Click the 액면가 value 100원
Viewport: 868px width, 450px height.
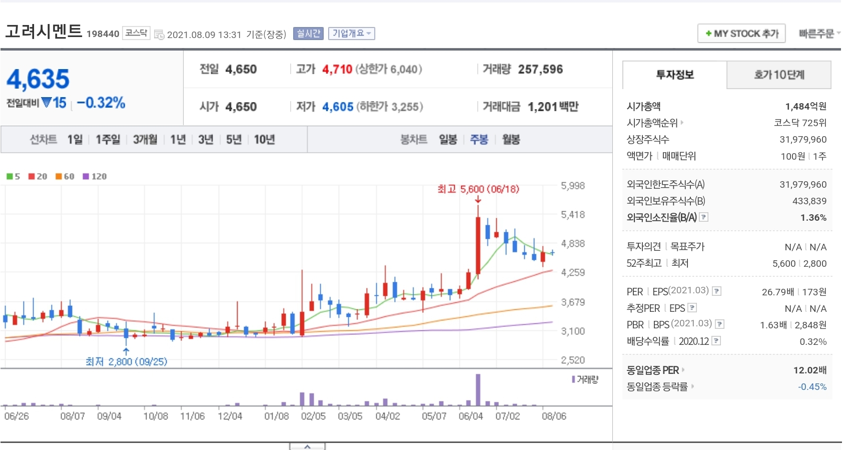pos(793,156)
